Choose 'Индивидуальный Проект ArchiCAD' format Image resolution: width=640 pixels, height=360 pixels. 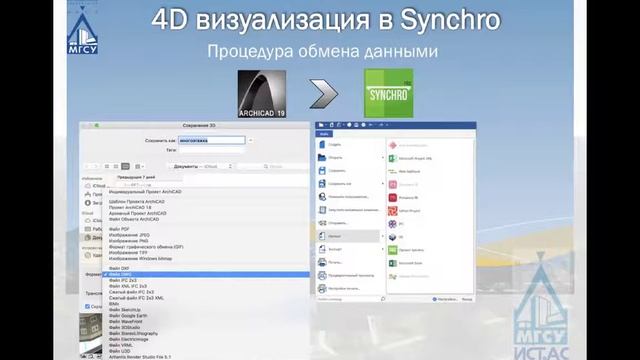pyautogui.click(x=145, y=192)
